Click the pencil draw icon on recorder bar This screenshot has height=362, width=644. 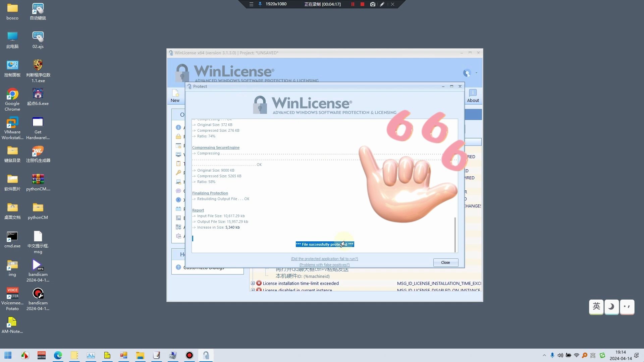click(382, 4)
